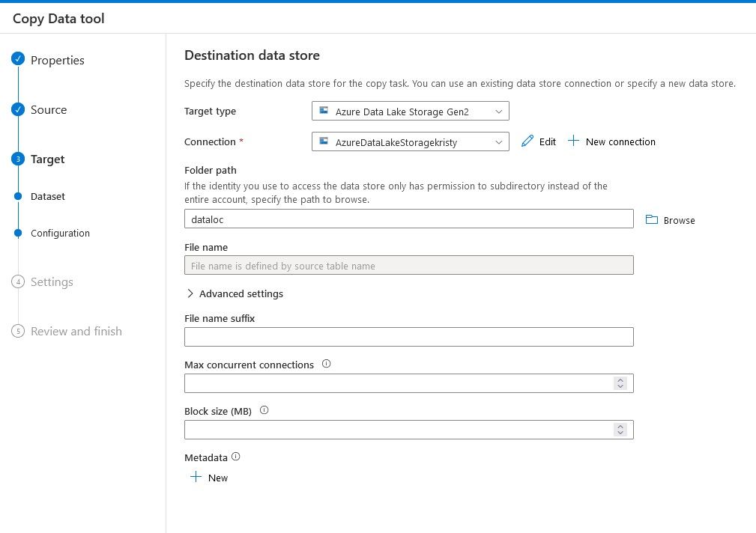Click the plus icon to add New metadata
The width and height of the screenshot is (756, 533).
point(196,478)
